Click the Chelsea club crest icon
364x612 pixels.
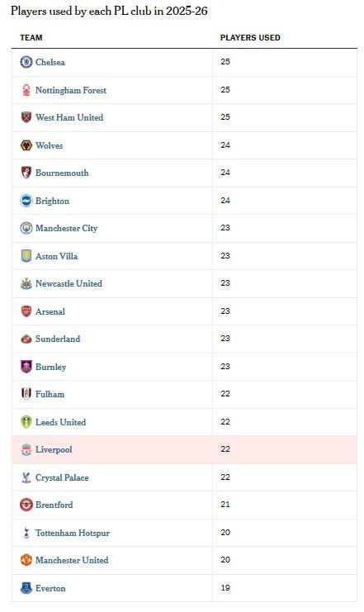[26, 62]
